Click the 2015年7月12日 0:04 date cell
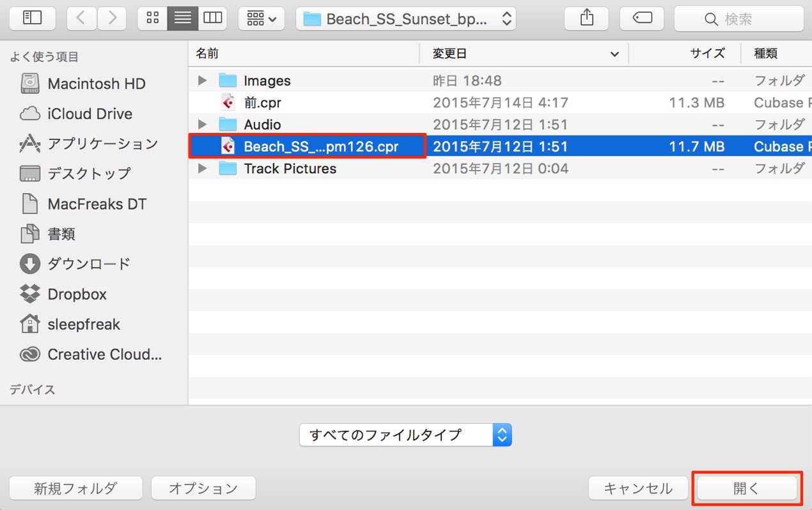The height and width of the screenshot is (510, 812). coord(501,168)
